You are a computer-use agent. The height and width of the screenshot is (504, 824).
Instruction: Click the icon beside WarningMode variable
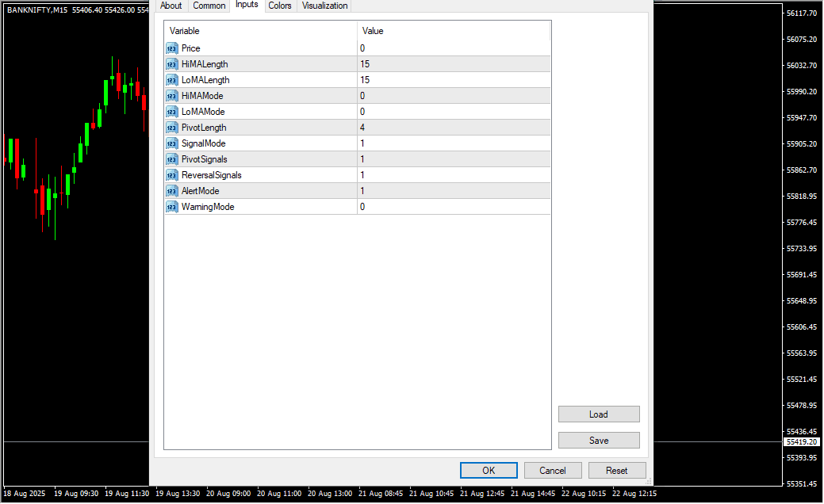point(171,207)
